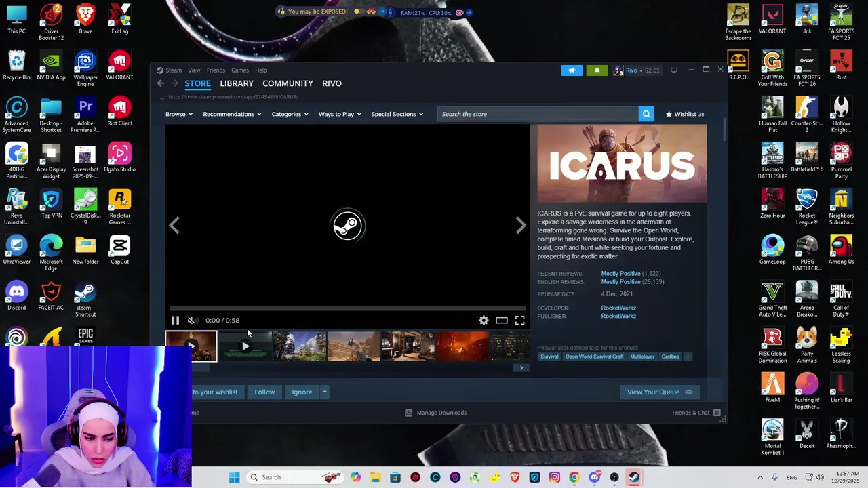Click Windows Start button
Screen dimensions: 868x488
tap(234, 477)
